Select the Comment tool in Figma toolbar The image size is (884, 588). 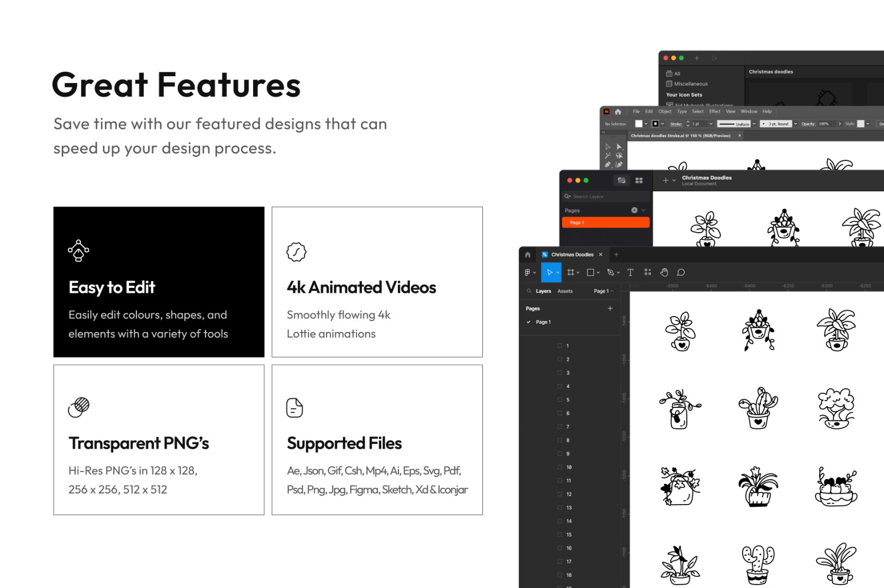pos(681,272)
